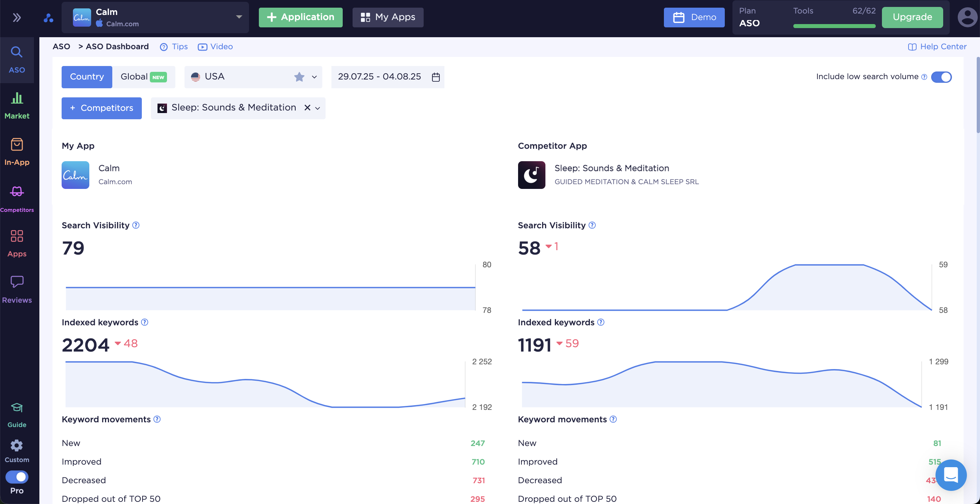The image size is (980, 504).
Task: Open Apps section in sidebar
Action: 17,244
